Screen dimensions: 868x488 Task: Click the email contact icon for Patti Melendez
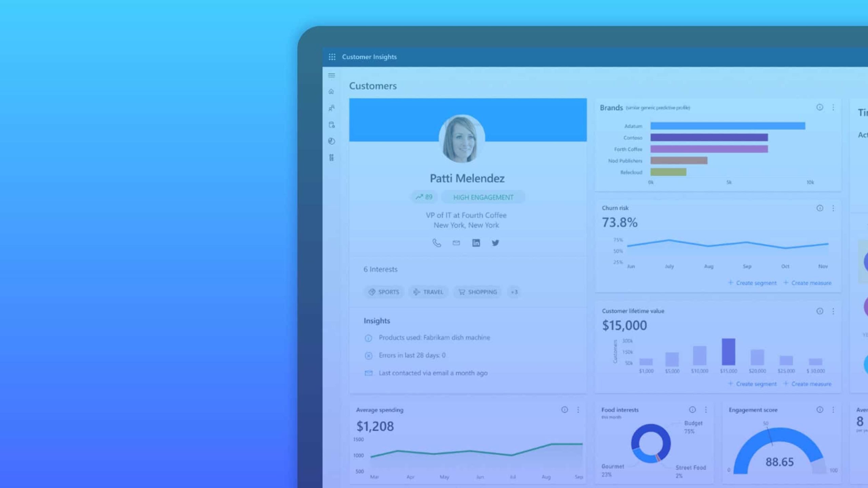[456, 243]
